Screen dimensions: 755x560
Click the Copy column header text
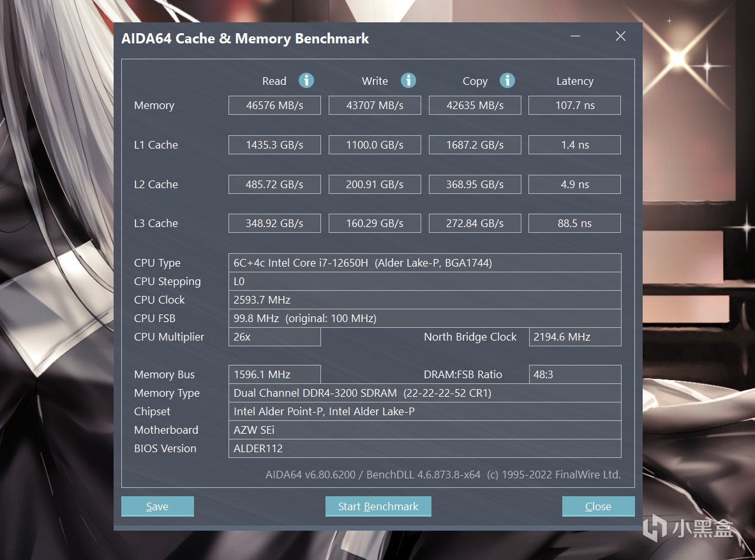click(475, 81)
